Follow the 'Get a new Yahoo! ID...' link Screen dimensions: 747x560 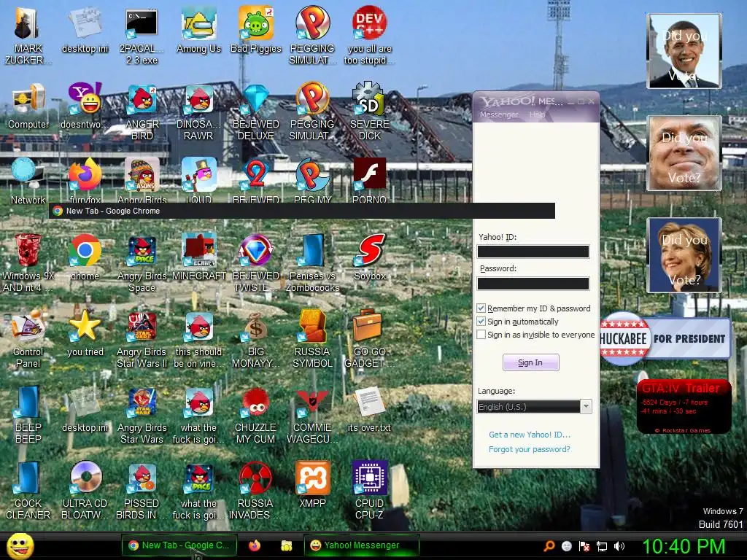[x=530, y=435]
